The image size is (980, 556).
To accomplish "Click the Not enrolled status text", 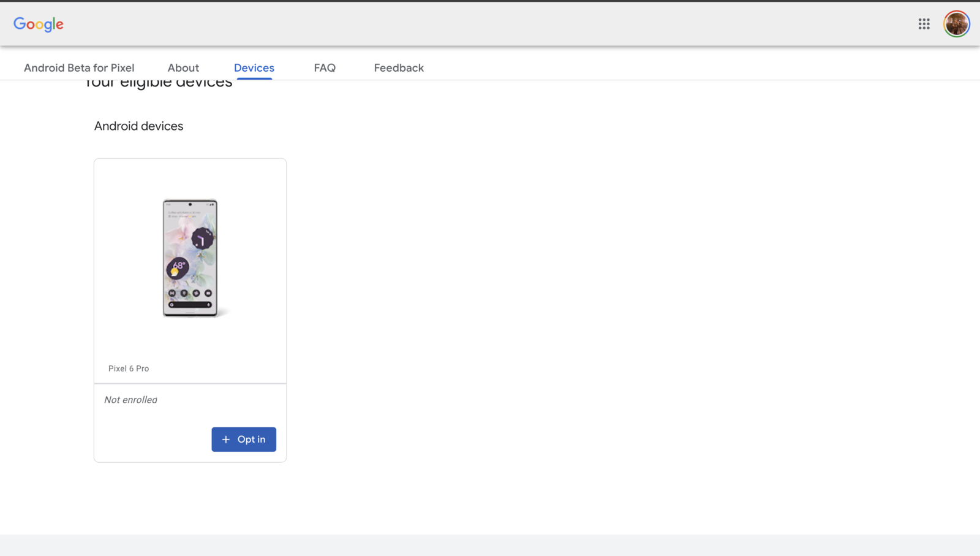I will coord(130,400).
